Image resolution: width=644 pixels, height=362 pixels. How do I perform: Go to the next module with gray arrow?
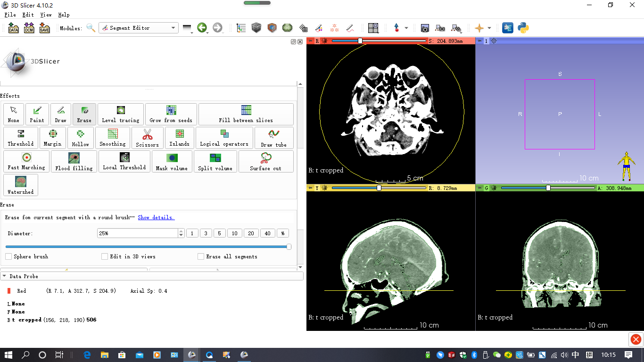(217, 28)
